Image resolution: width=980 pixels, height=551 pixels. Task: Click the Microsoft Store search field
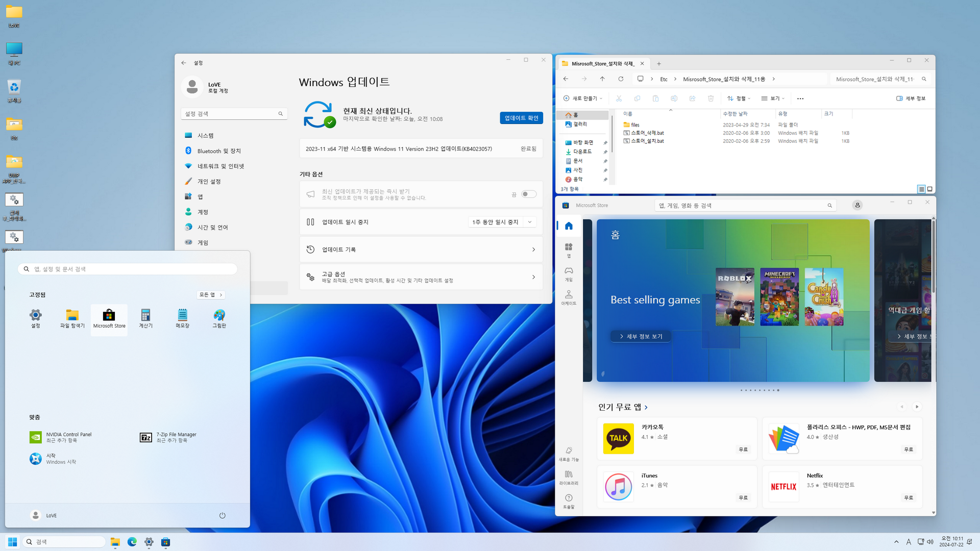point(740,206)
